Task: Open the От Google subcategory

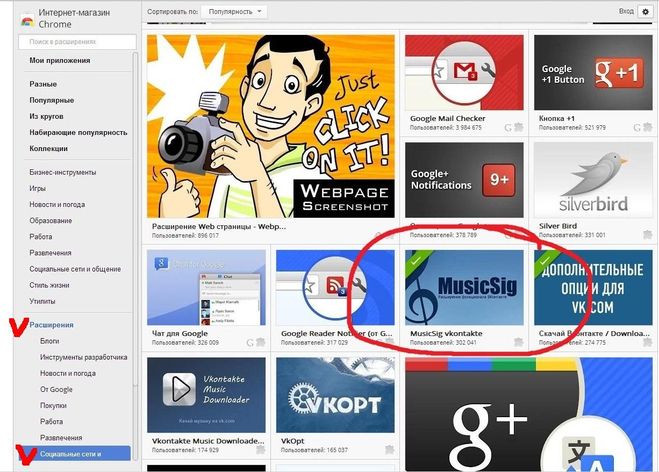Action: pyautogui.click(x=56, y=389)
